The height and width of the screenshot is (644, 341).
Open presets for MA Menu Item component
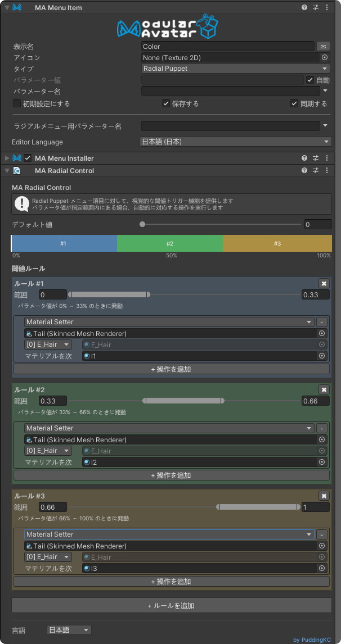pos(316,7)
